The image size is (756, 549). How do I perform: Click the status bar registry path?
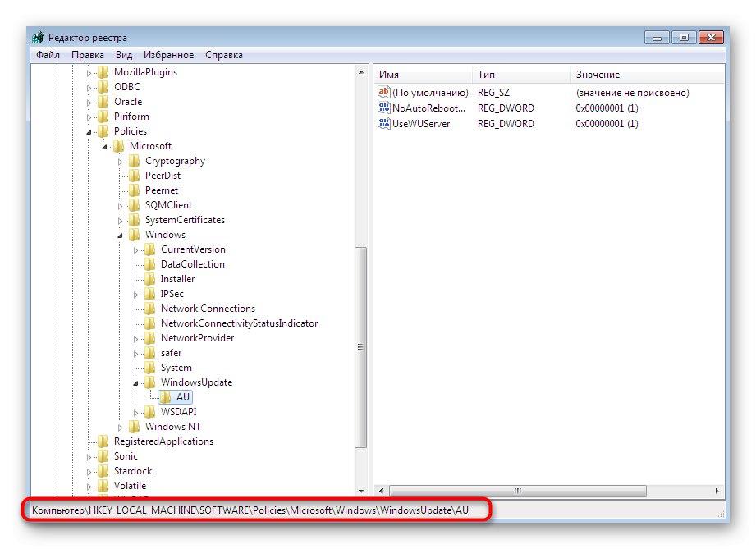pyautogui.click(x=250, y=510)
